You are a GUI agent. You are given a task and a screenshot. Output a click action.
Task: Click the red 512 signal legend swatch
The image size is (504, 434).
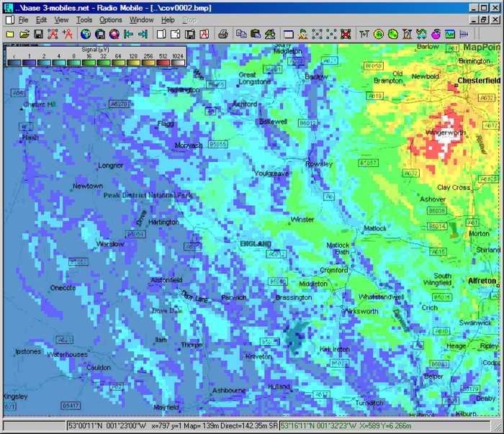(163, 63)
